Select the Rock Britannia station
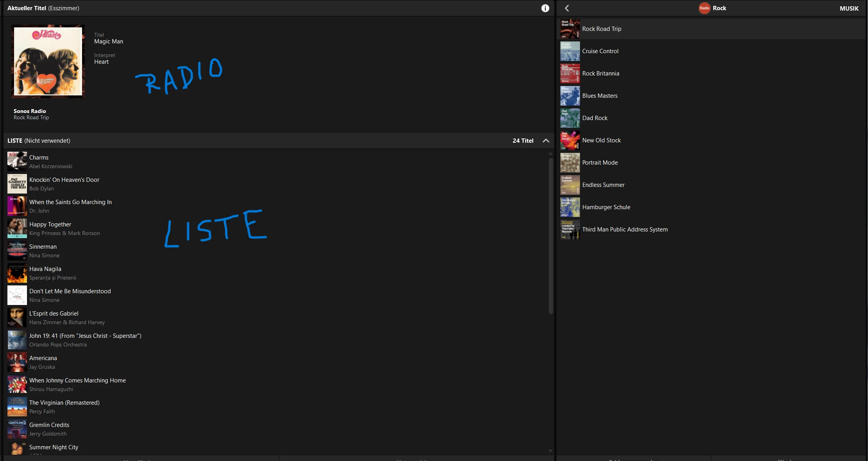This screenshot has height=461, width=868. point(711,74)
